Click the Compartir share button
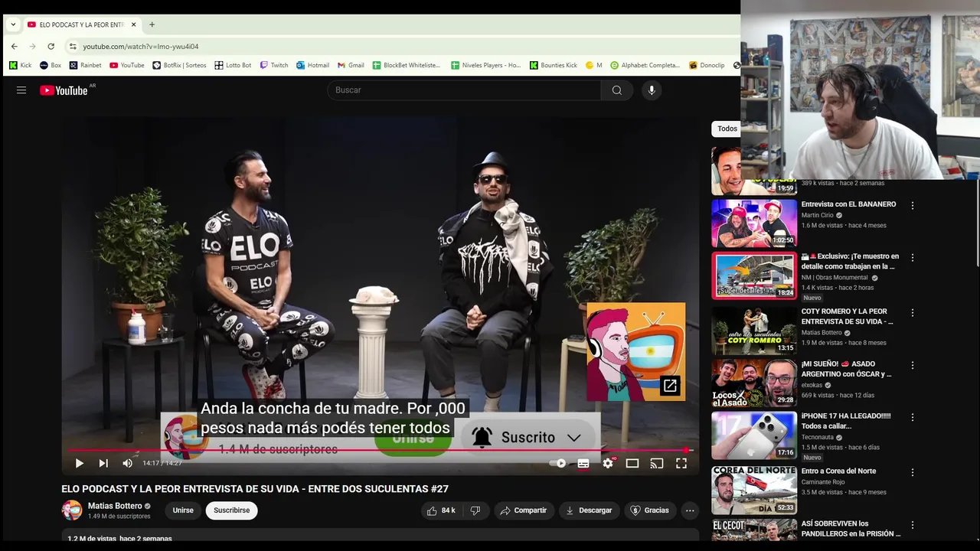980x551 pixels. [524, 510]
